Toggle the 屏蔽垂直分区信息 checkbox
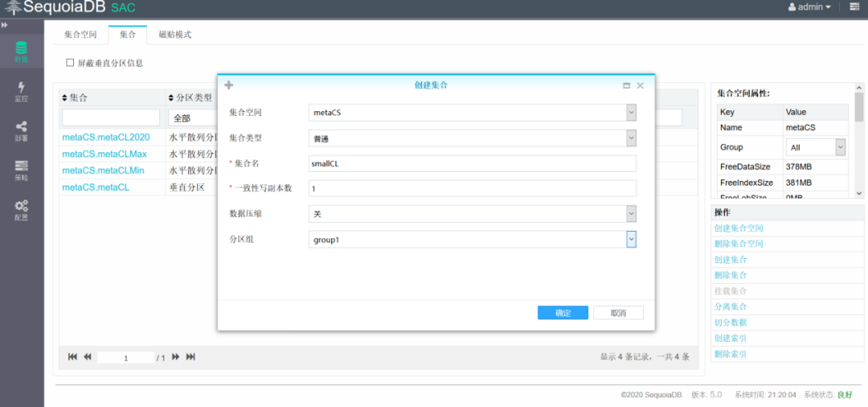The image size is (868, 407). coord(70,63)
